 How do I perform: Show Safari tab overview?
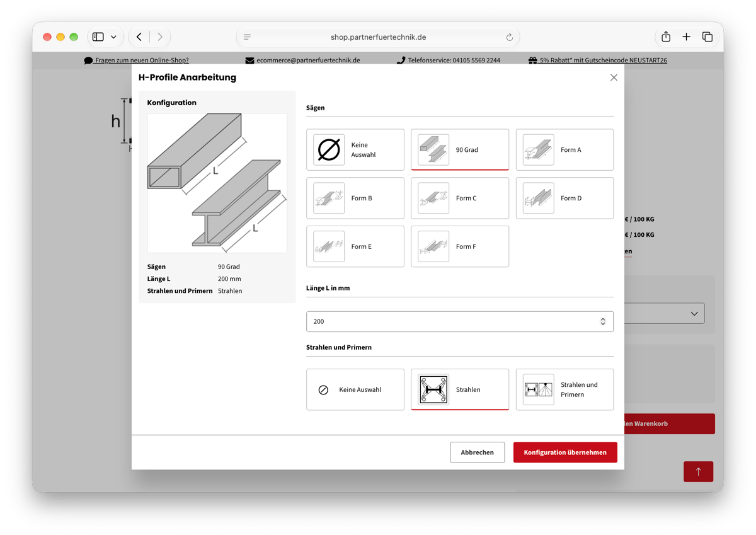707,37
